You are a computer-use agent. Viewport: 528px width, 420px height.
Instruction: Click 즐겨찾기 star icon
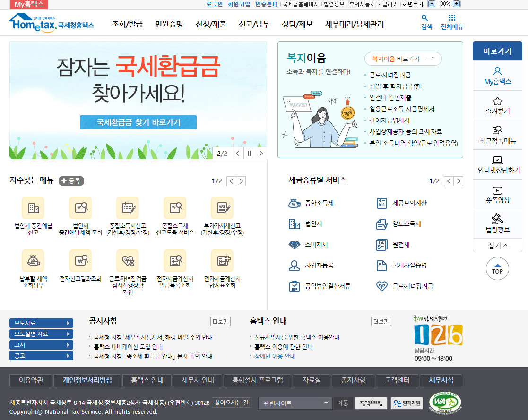tap(497, 101)
